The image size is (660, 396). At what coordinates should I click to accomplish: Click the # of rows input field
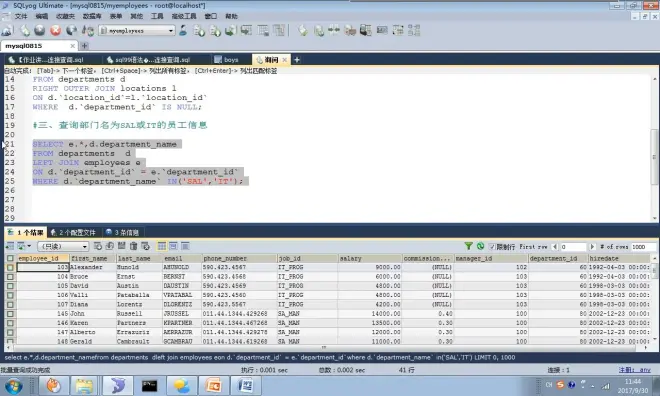[643, 247]
